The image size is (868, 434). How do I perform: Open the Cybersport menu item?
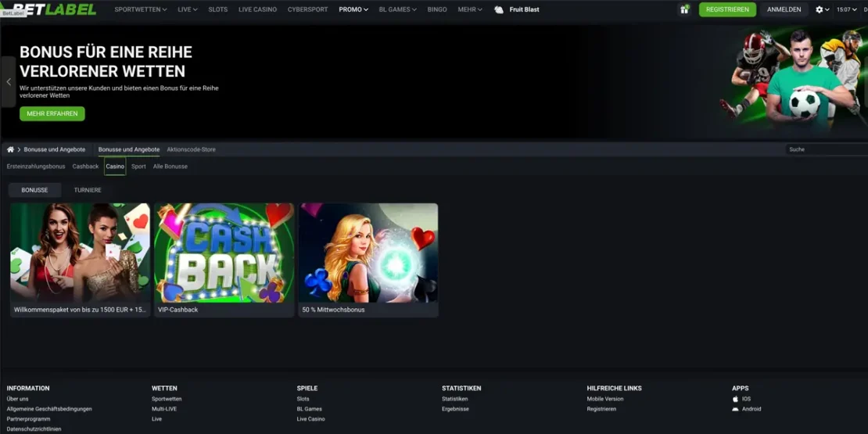[x=308, y=9]
